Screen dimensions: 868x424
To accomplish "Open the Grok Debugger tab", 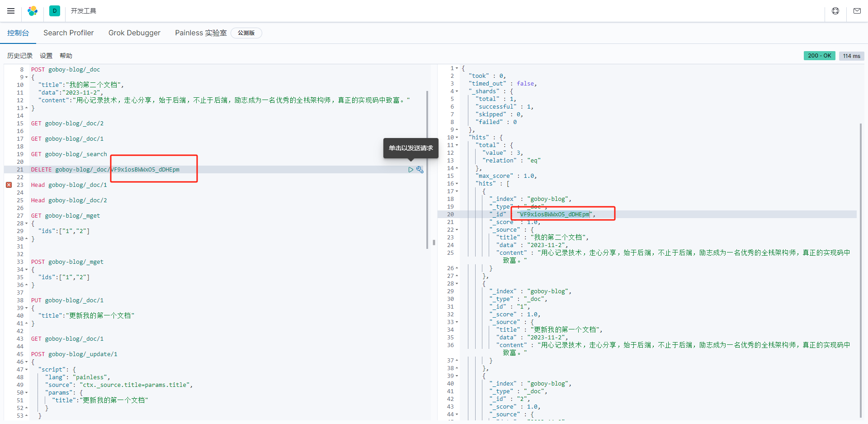I will [x=134, y=33].
